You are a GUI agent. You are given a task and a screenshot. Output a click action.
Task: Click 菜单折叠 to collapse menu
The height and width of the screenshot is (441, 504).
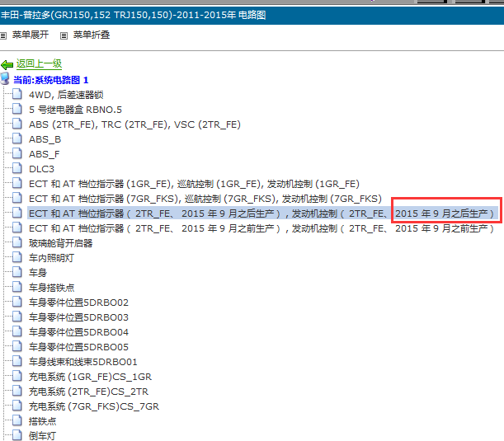pos(92,35)
